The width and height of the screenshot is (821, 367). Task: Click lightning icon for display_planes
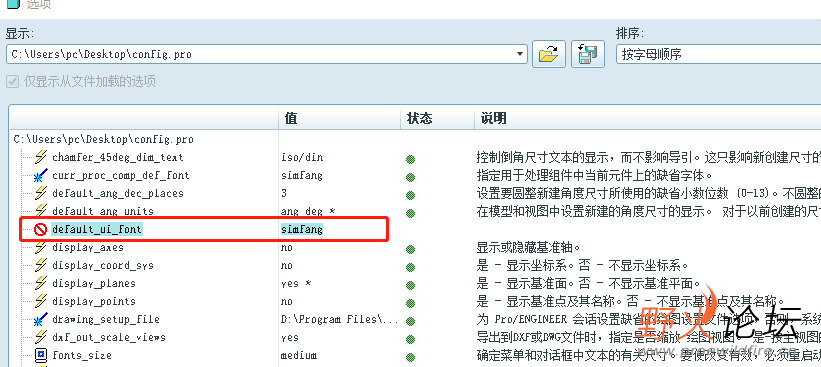41,283
